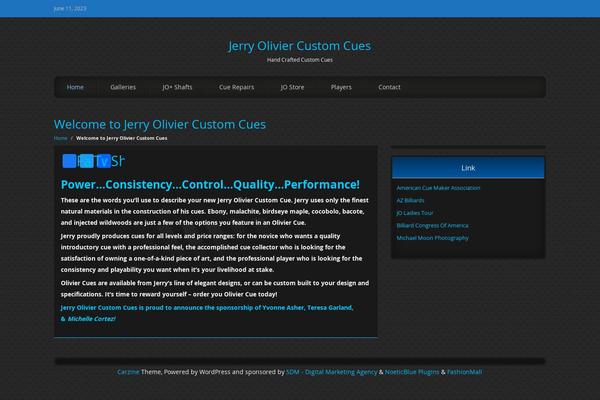
Task: Open the Cue Repairs menu item
Action: 236,87
